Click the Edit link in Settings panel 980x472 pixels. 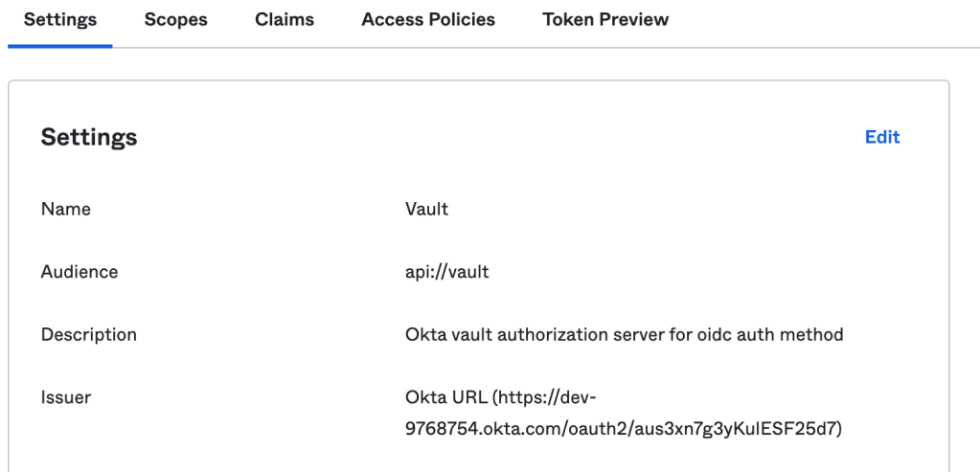pyautogui.click(x=882, y=137)
